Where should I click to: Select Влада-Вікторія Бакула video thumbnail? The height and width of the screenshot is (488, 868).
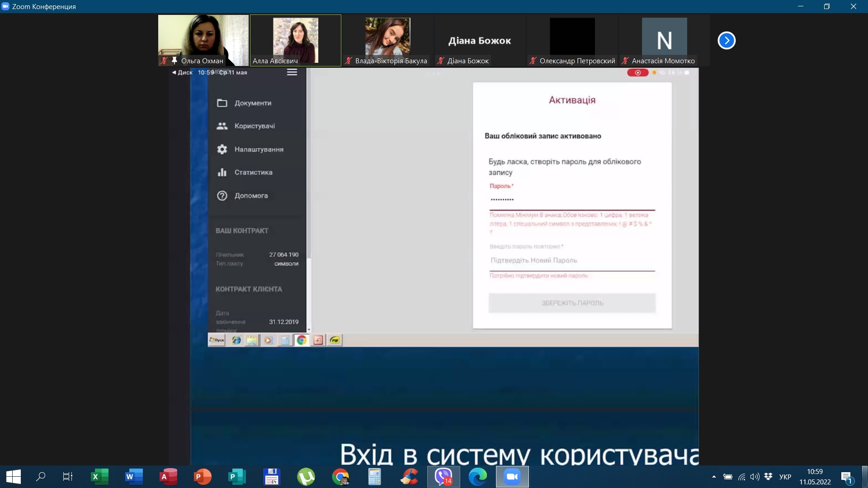coord(388,41)
